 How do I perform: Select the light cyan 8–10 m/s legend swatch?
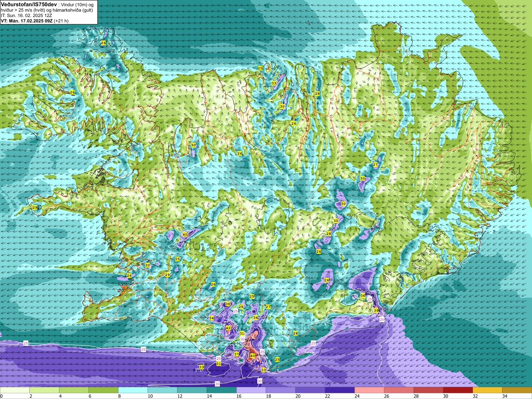pyautogui.click(x=133, y=390)
